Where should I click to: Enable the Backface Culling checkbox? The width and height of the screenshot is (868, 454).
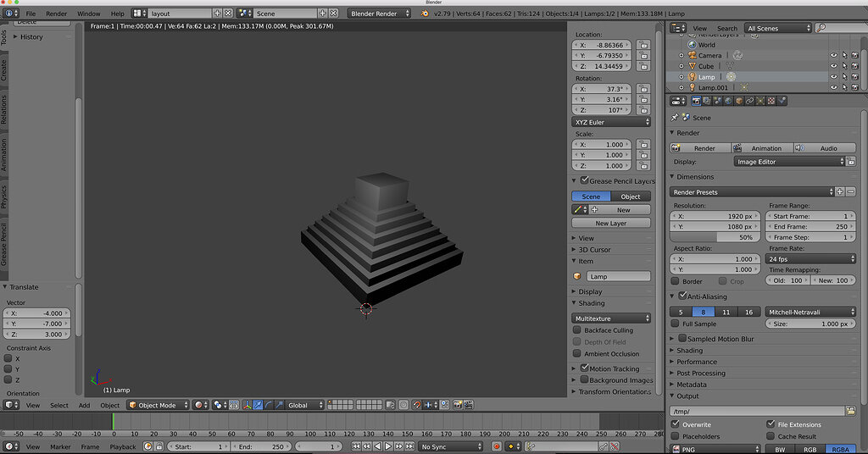point(577,330)
